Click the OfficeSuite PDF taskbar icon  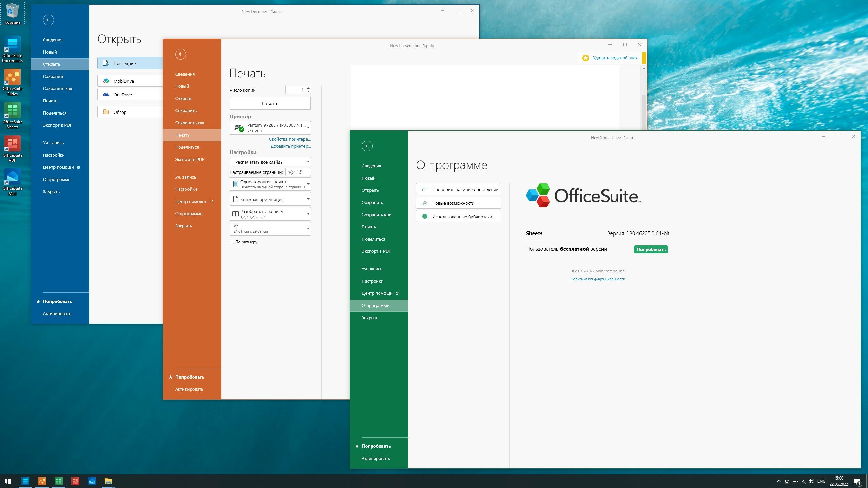pyautogui.click(x=75, y=481)
